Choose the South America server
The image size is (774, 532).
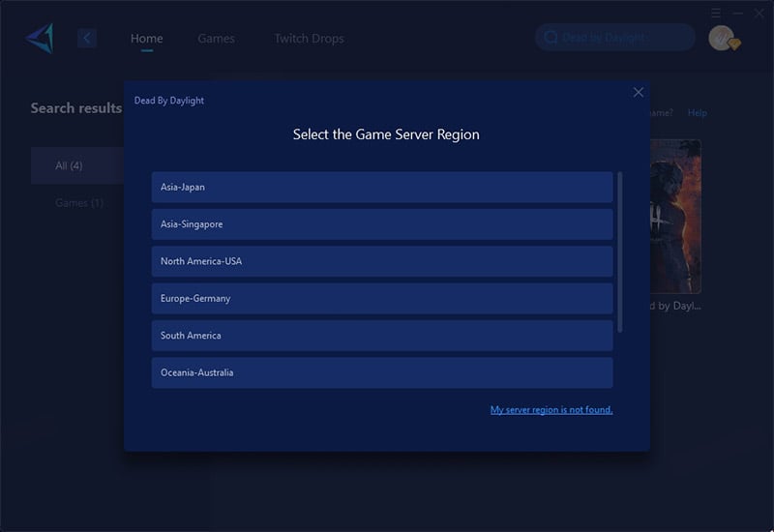382,336
